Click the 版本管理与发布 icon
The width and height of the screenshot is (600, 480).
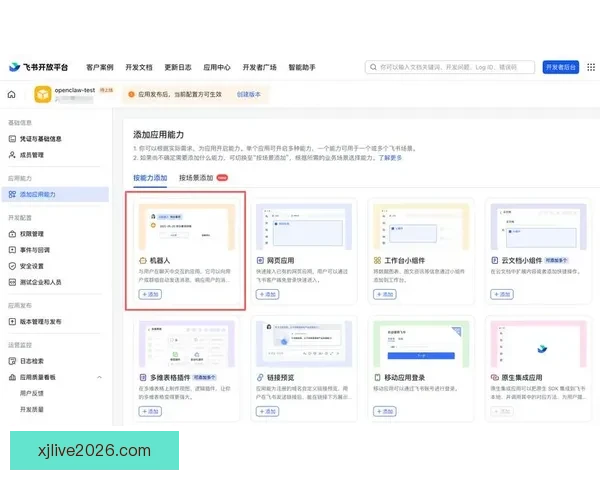pyautogui.click(x=12, y=322)
